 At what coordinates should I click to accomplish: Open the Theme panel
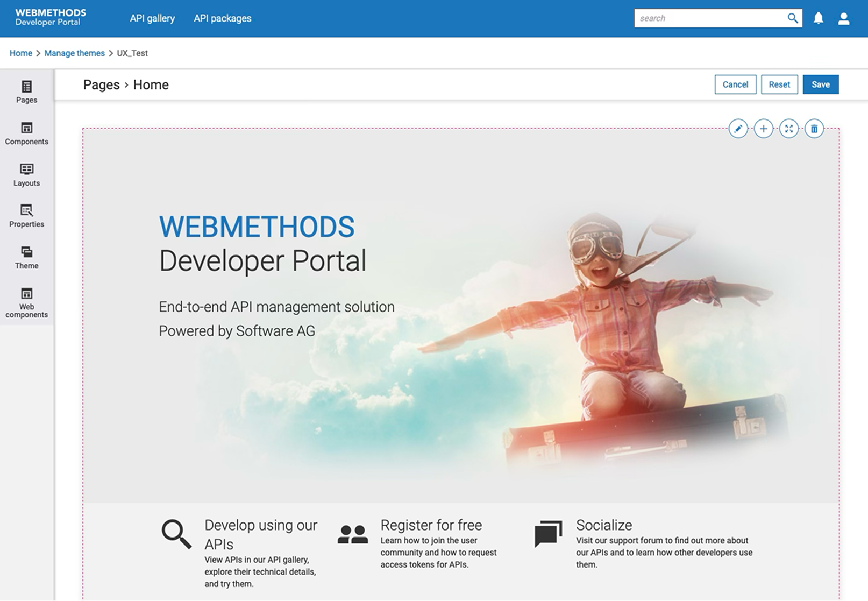tap(26, 258)
